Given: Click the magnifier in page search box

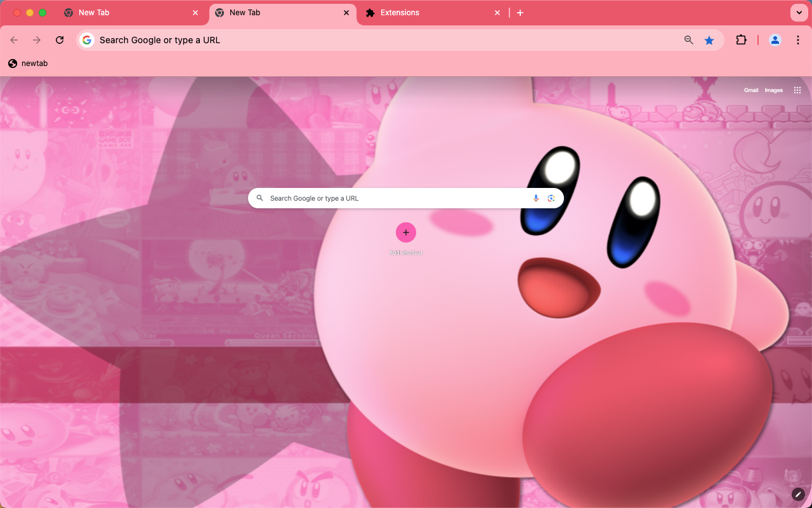Looking at the screenshot, I should [x=259, y=198].
